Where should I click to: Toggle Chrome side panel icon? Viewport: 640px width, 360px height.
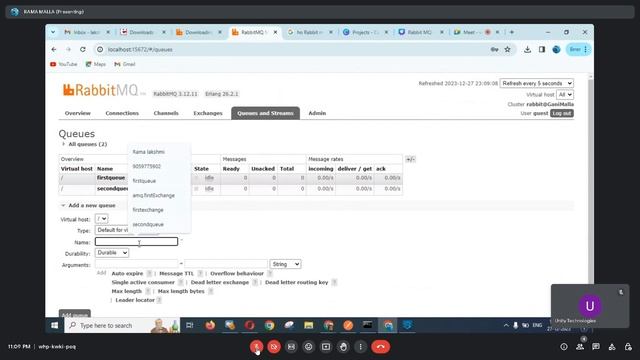coord(542,49)
